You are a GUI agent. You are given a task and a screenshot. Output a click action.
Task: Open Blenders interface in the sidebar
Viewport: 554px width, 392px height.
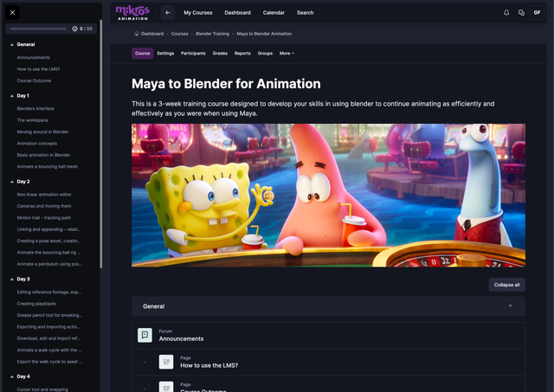(x=35, y=109)
